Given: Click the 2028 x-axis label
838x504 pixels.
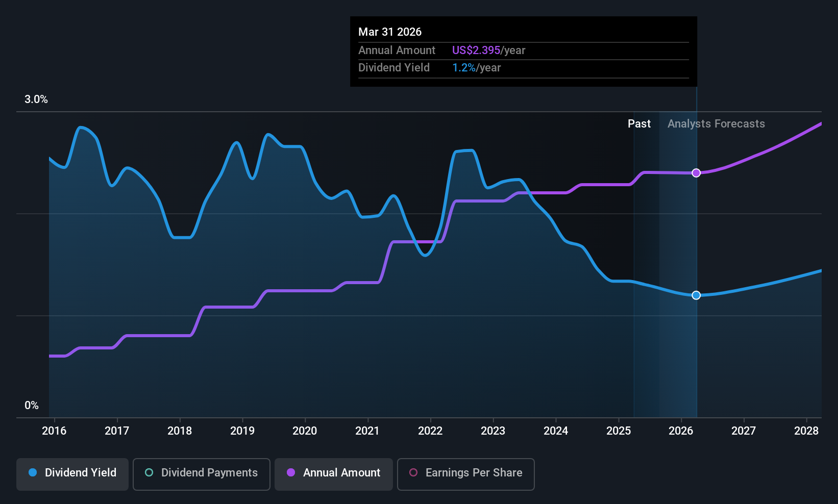Looking at the screenshot, I should [806, 431].
